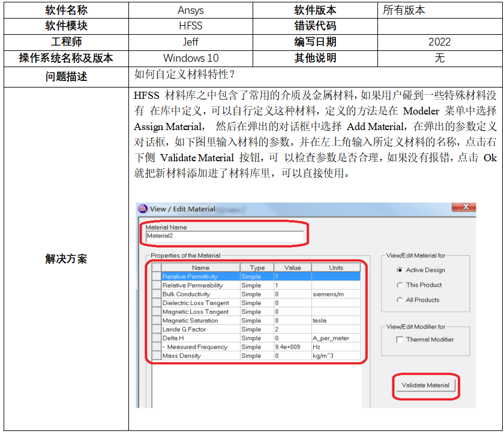
Task: Click the Measured Frequency value 9.4e+009
Action: pos(292,347)
